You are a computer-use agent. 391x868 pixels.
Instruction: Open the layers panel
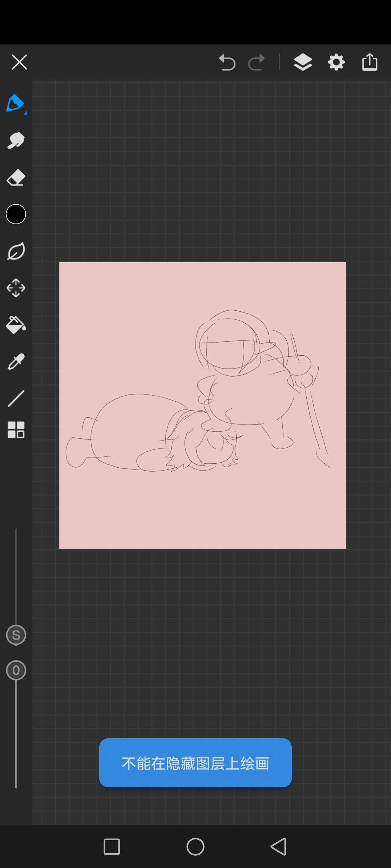point(303,62)
